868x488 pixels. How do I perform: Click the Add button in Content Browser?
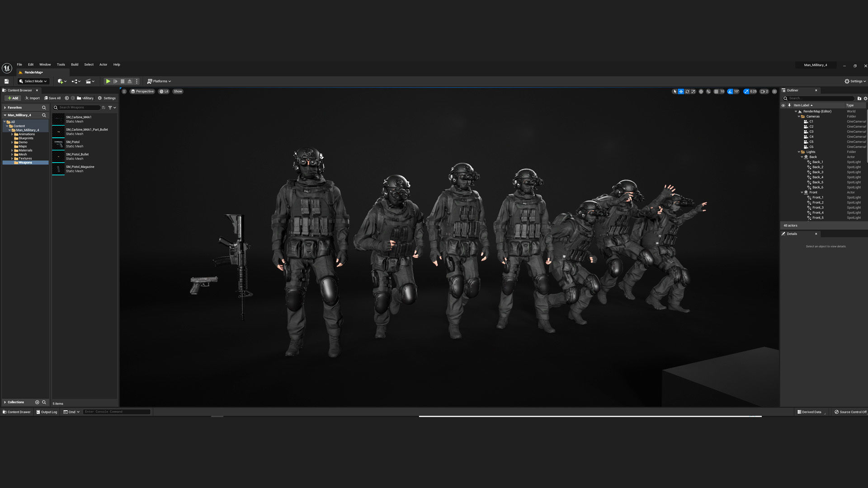[13, 98]
